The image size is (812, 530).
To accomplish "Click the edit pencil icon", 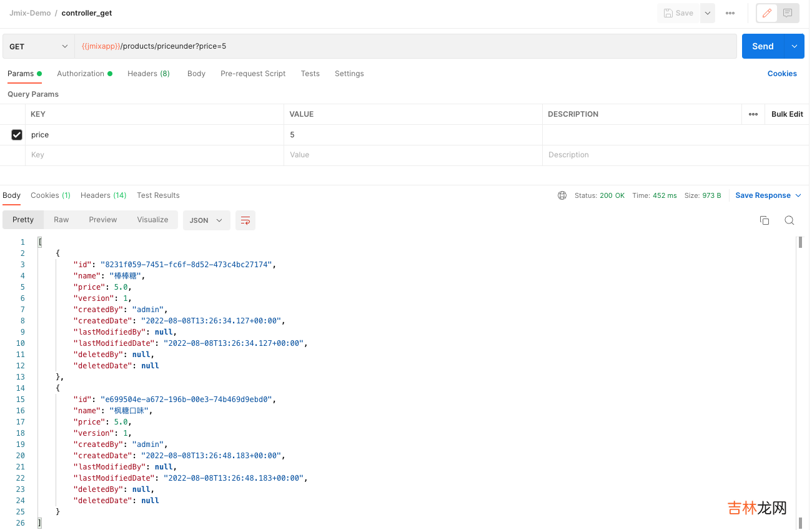I will coord(767,13).
